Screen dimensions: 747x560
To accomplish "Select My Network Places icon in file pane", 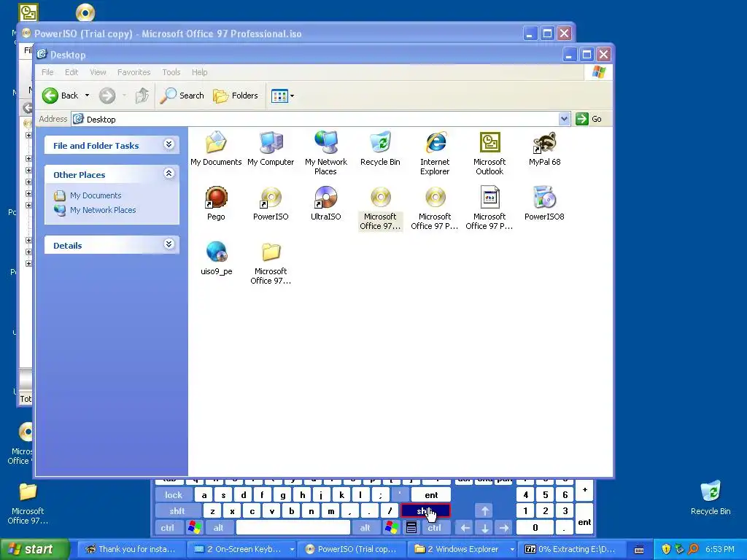I will click(x=326, y=153).
